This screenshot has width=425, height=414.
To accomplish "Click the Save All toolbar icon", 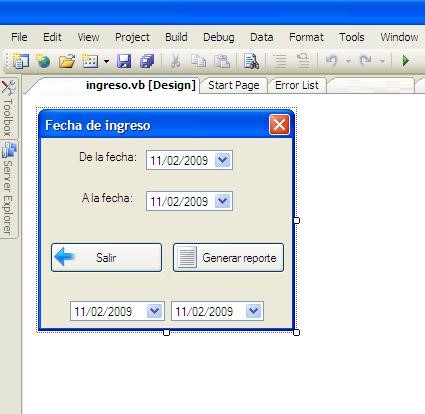I will pos(147,61).
